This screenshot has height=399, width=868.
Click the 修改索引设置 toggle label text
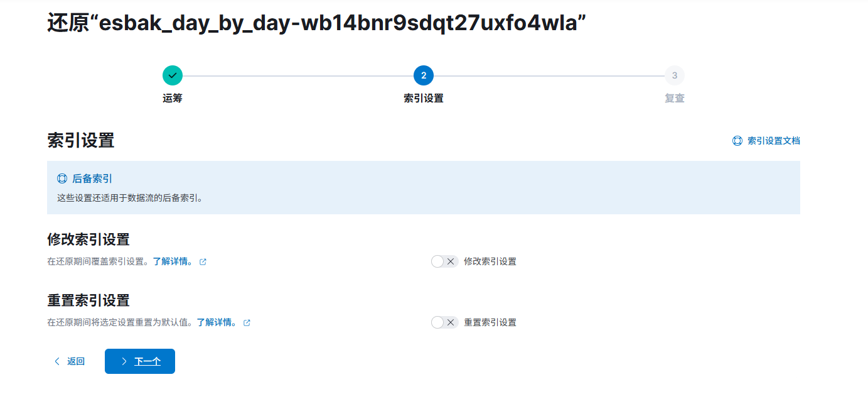(490, 261)
